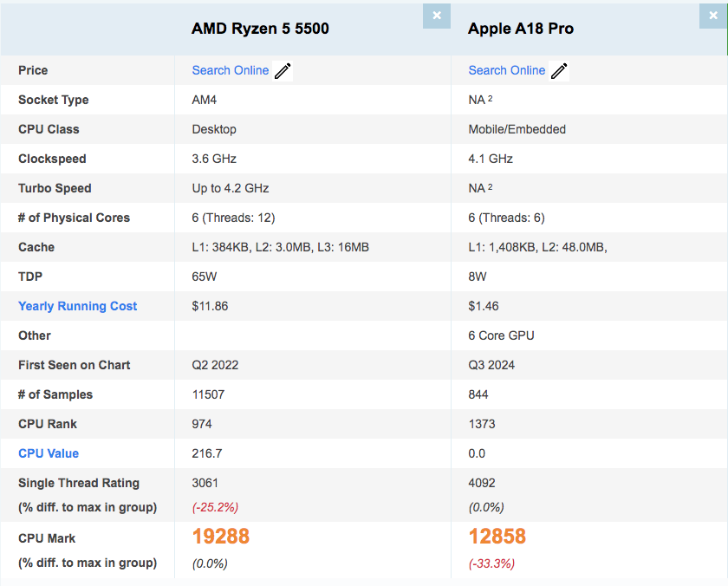The height and width of the screenshot is (586, 728).
Task: Click the AM4 socket type value
Action: pyautogui.click(x=205, y=100)
